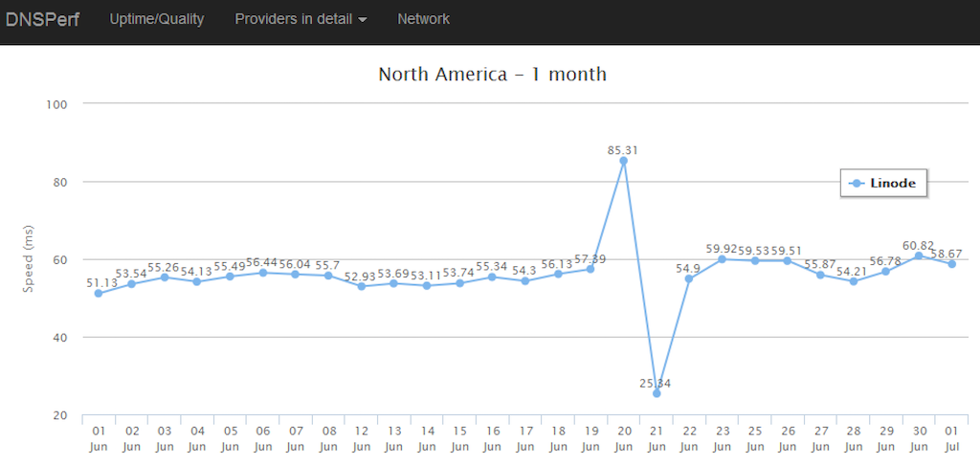
Task: Toggle the Linode series in legend
Action: tap(883, 183)
